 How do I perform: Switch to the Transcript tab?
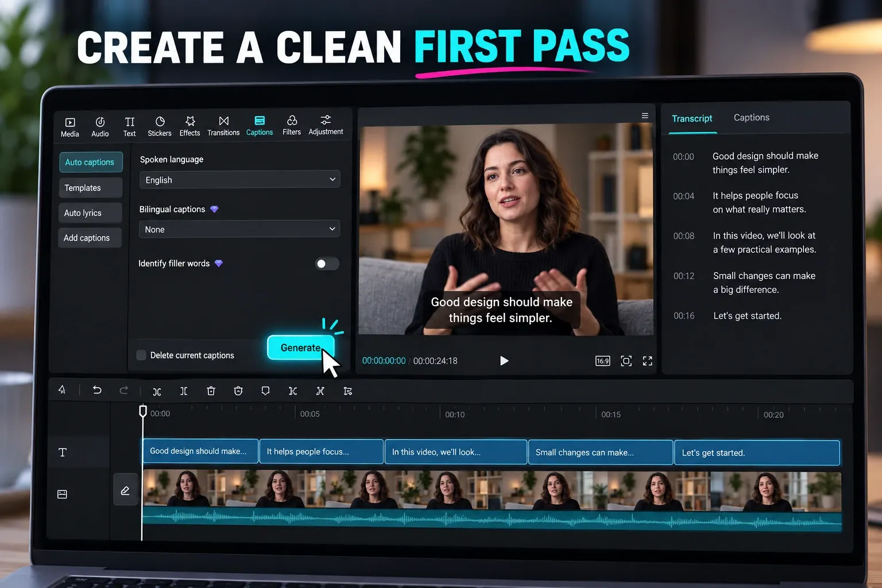click(x=692, y=118)
